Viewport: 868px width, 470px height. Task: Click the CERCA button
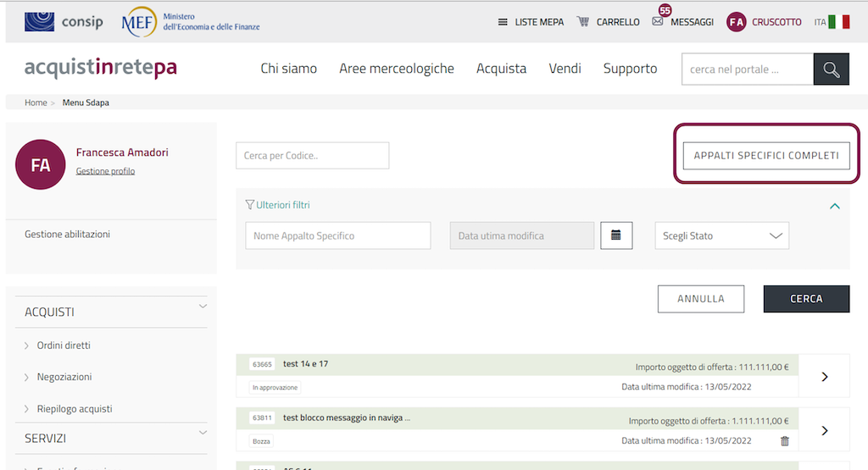[805, 299]
